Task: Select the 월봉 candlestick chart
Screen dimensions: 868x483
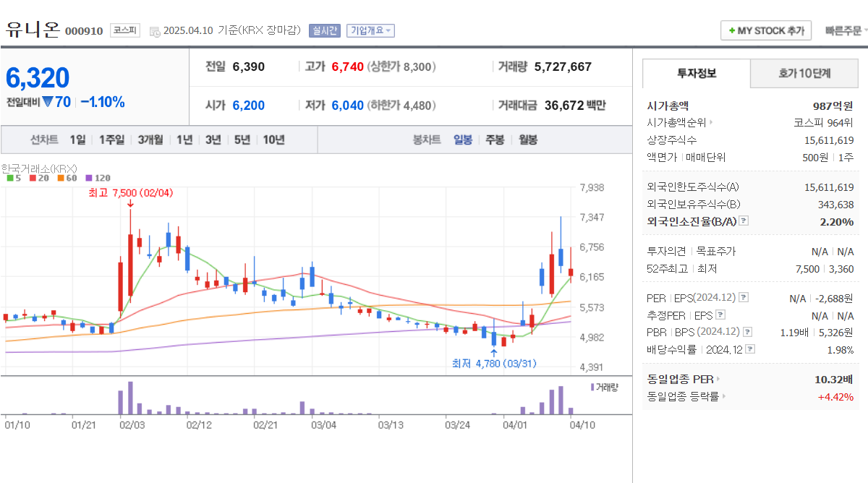Action: coord(527,140)
